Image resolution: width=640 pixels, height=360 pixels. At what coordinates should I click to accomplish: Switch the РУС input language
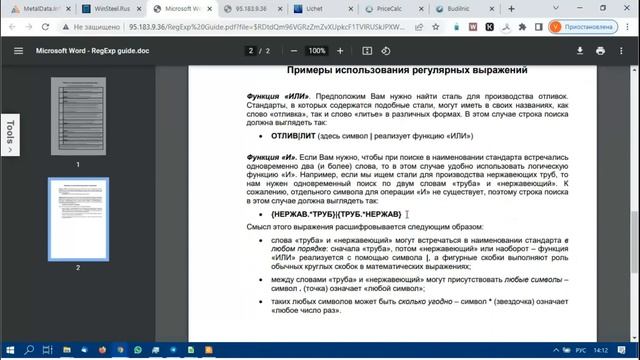(x=580, y=350)
